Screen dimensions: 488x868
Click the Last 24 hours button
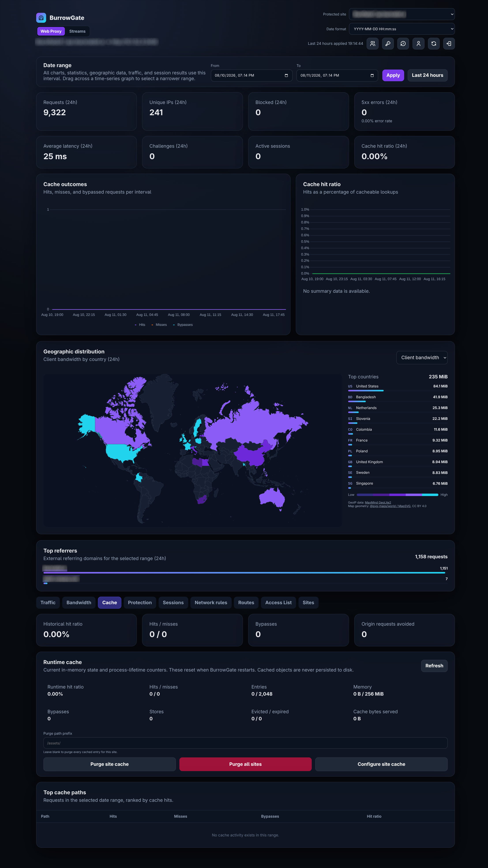coord(427,75)
